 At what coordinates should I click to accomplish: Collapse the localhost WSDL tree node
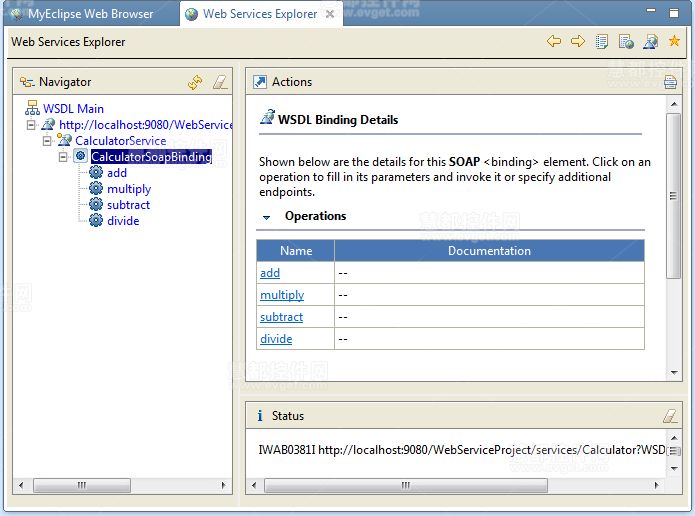click(31, 125)
